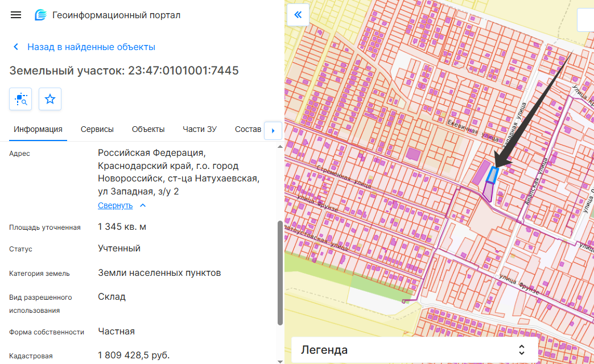
Task: Click the Назад в найденные объекты link
Action: [91, 47]
